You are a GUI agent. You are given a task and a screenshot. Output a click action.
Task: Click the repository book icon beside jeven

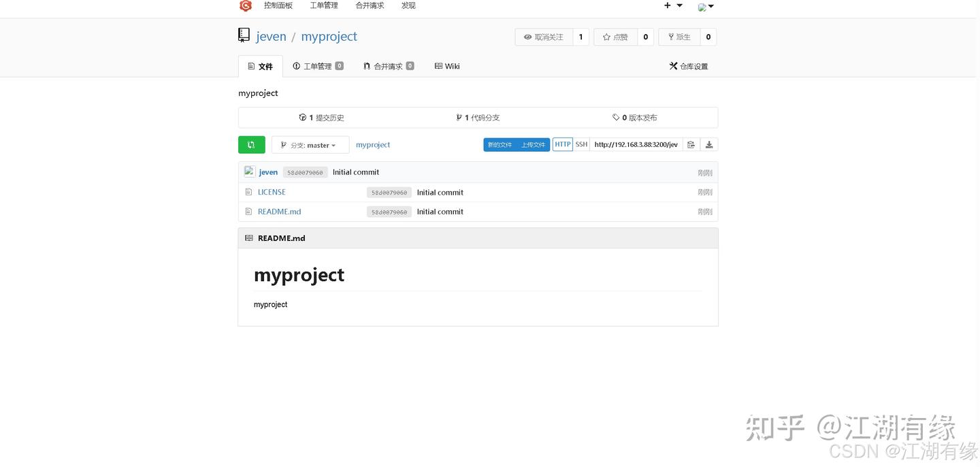243,35
